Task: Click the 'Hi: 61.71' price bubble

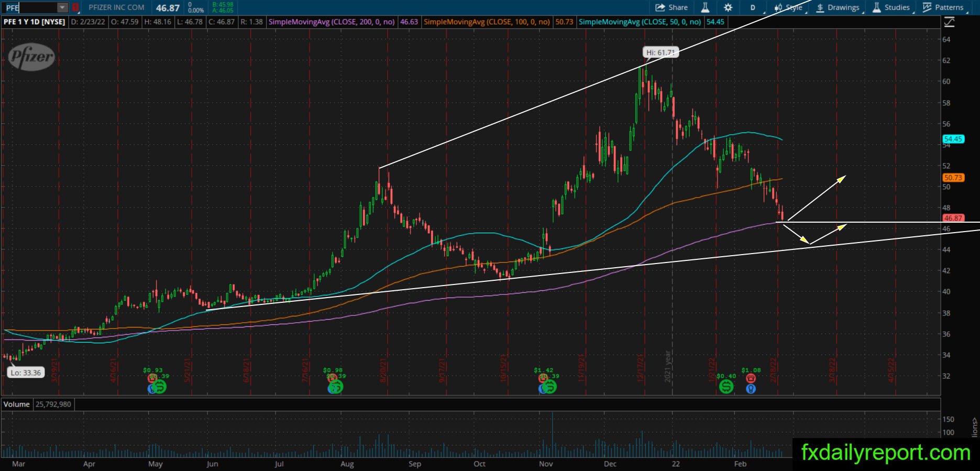Action: tap(660, 52)
